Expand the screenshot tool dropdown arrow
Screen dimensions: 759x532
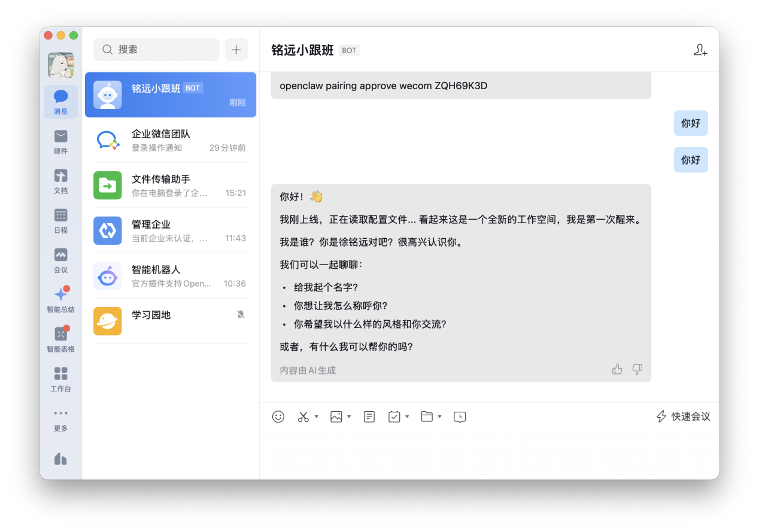(316, 417)
